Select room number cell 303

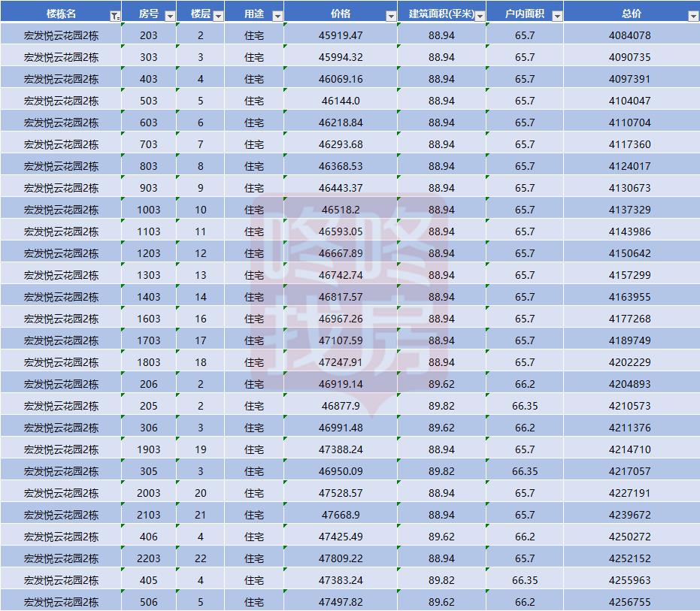[149, 57]
